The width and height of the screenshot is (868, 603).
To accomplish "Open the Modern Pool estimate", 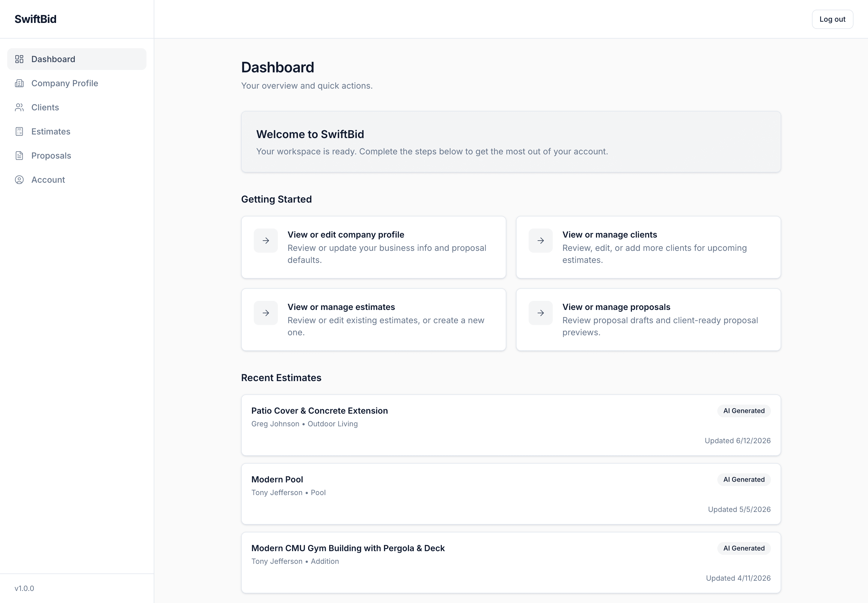I will [511, 494].
